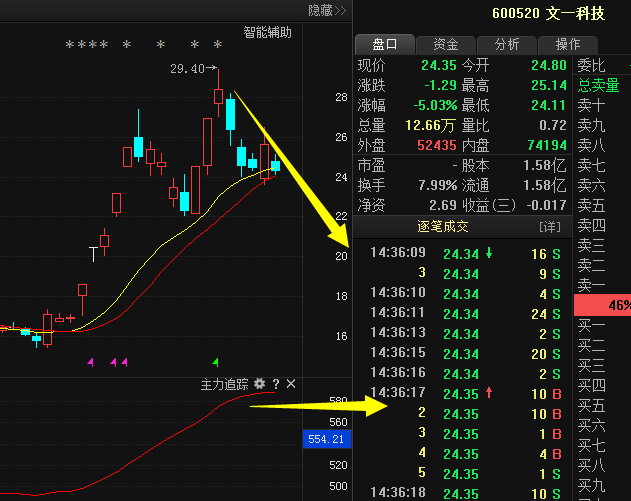Click the T marker on the candlestick chart

click(93, 254)
